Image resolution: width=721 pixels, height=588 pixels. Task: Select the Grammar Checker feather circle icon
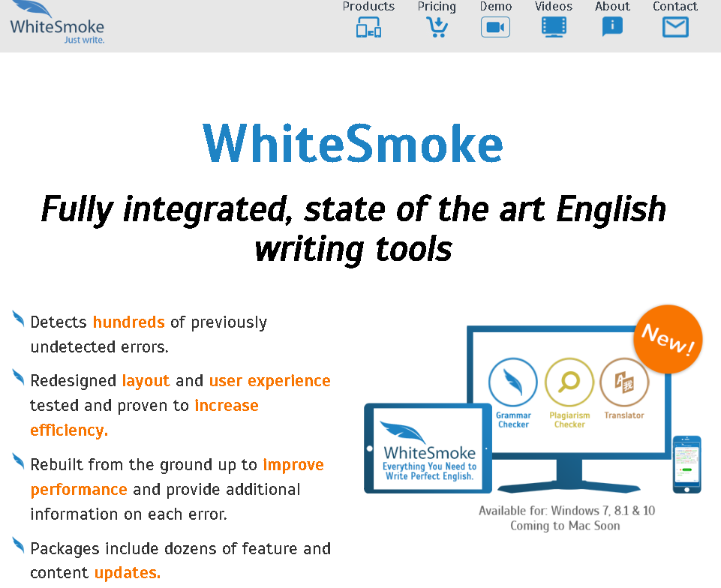[512, 382]
